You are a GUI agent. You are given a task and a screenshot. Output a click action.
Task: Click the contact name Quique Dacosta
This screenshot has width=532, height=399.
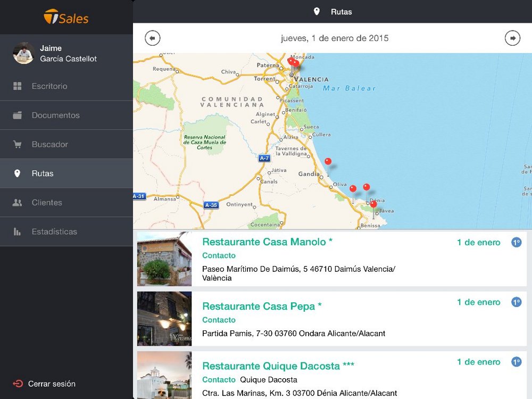pos(269,380)
